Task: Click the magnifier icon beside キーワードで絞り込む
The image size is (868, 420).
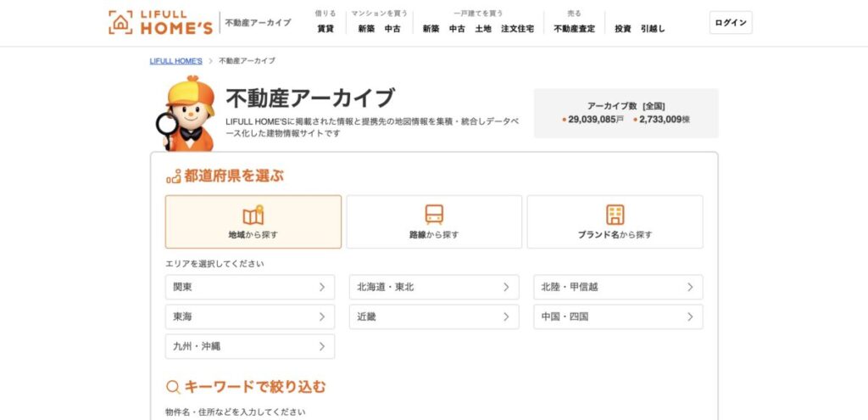Action: click(x=173, y=387)
